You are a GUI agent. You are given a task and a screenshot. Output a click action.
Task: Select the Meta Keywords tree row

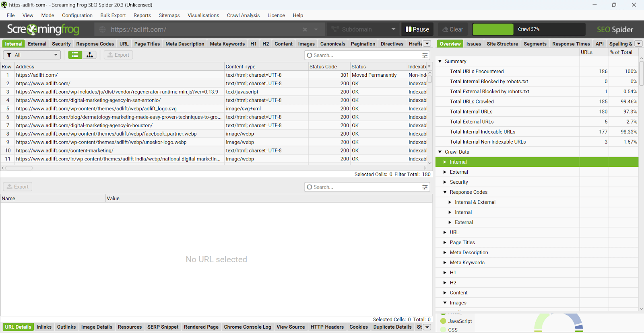(537, 262)
